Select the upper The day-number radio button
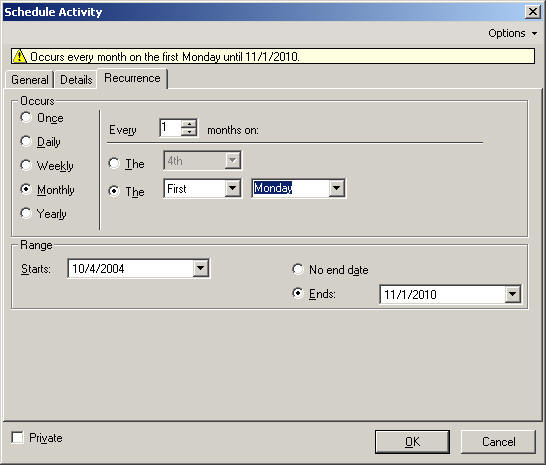Viewport: 546px width, 465px height. (x=114, y=163)
